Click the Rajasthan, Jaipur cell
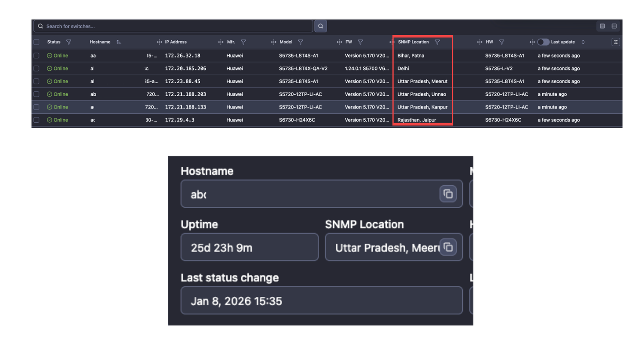Image resolution: width=644 pixels, height=362 pixels. [416, 120]
